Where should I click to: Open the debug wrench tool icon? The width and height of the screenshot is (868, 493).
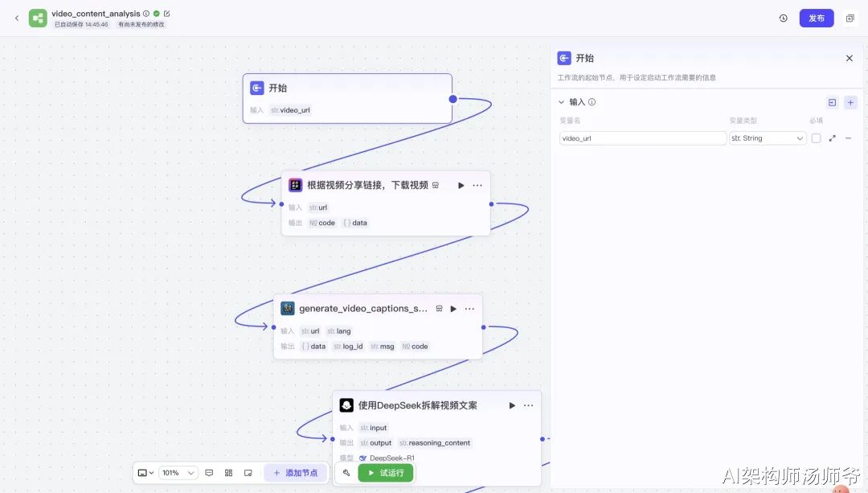click(346, 473)
